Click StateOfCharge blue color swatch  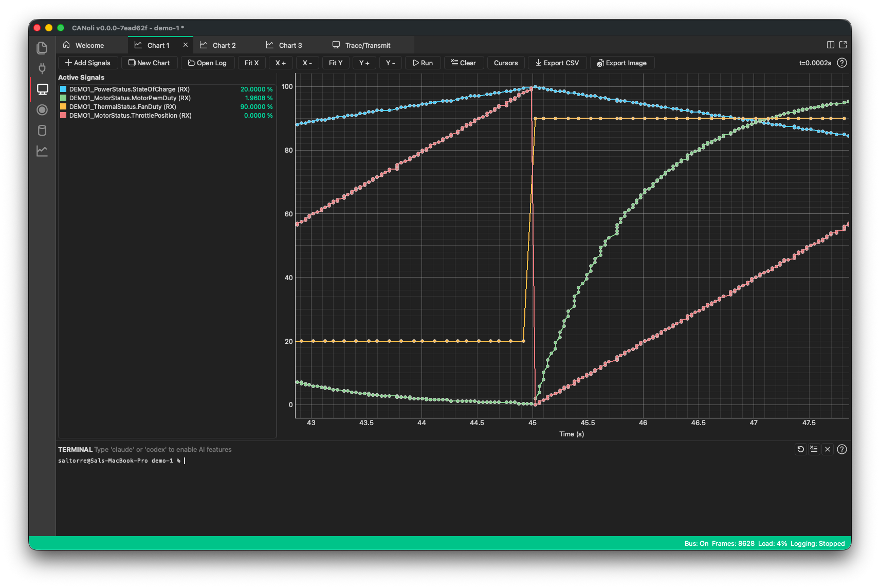pyautogui.click(x=63, y=89)
